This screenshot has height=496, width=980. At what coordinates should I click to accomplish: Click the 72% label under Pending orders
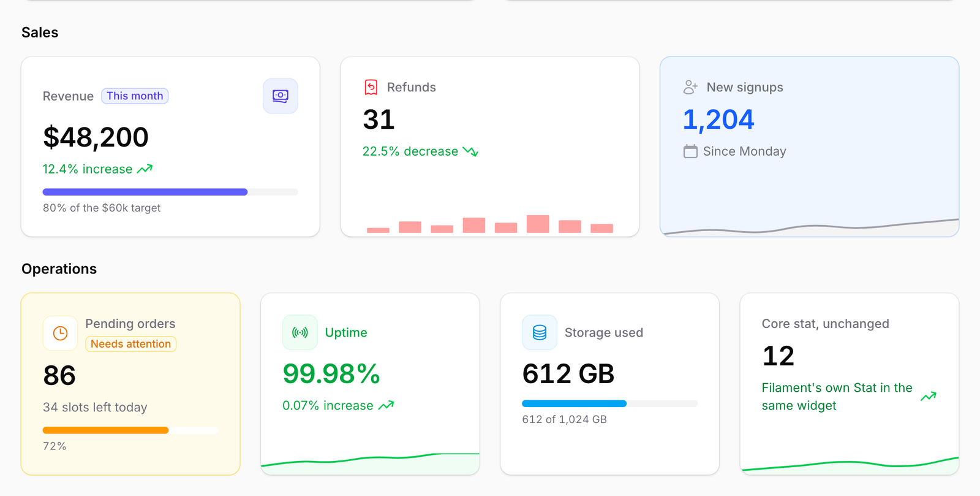pyautogui.click(x=55, y=446)
